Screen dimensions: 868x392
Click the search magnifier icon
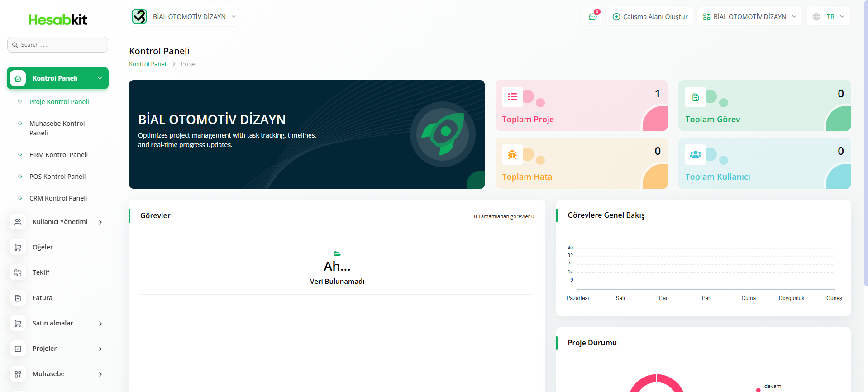pyautogui.click(x=15, y=45)
